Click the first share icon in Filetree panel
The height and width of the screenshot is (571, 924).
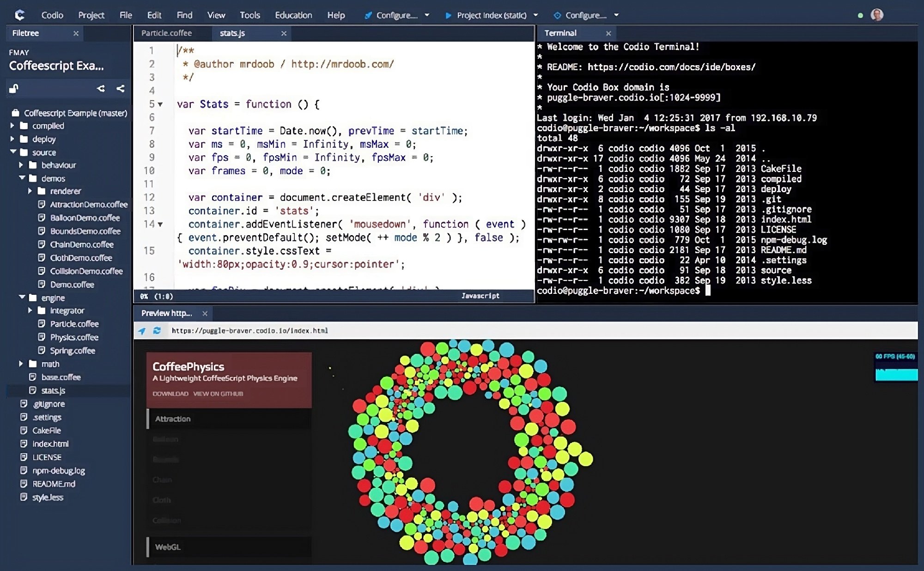pyautogui.click(x=101, y=88)
